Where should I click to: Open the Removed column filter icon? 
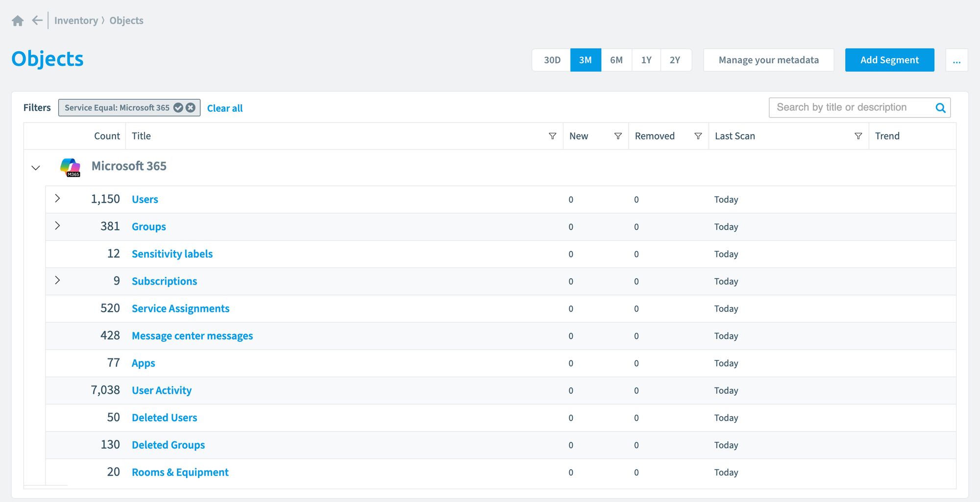click(x=698, y=136)
